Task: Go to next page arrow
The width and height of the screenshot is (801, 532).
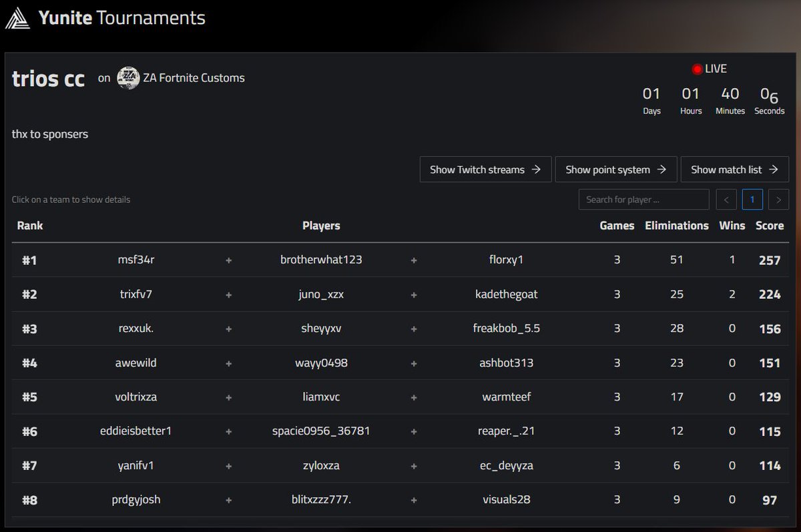Action: coord(778,200)
